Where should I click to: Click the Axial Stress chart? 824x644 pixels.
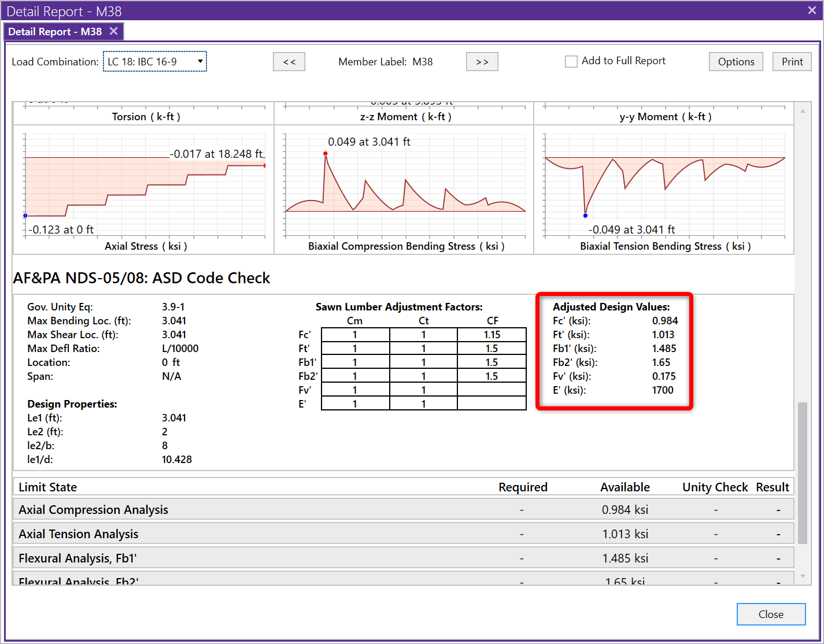click(x=145, y=185)
